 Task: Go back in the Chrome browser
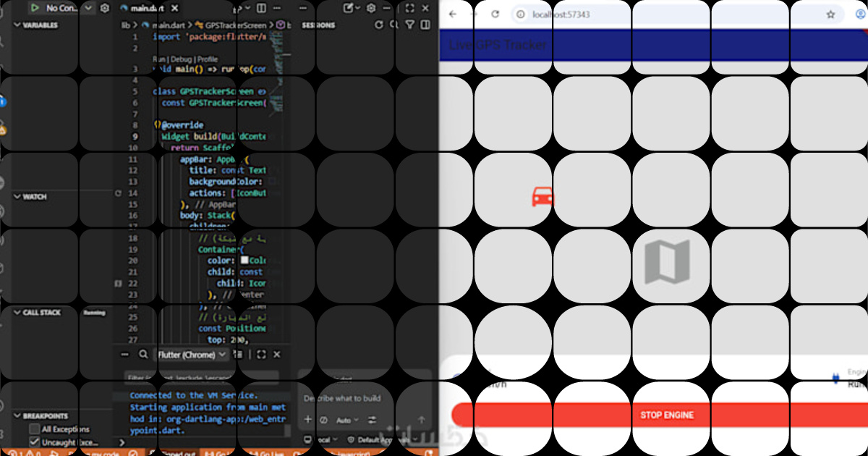pyautogui.click(x=454, y=14)
